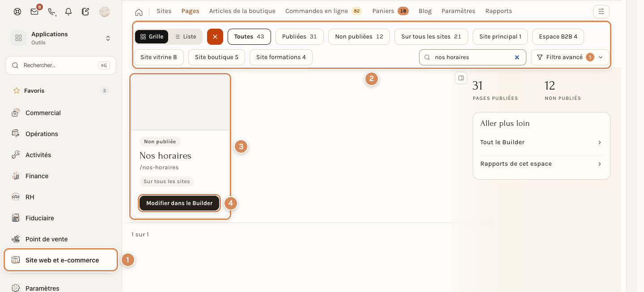Open the user avatar menu

tap(104, 12)
